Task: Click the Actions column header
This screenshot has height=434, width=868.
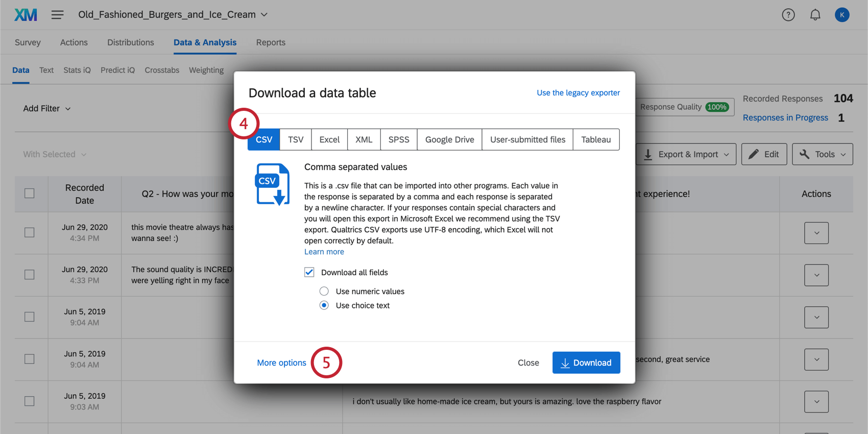Action: coord(816,194)
